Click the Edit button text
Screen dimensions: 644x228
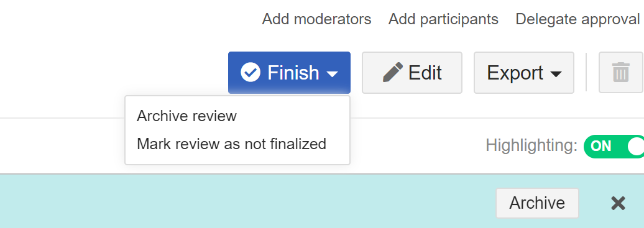425,73
